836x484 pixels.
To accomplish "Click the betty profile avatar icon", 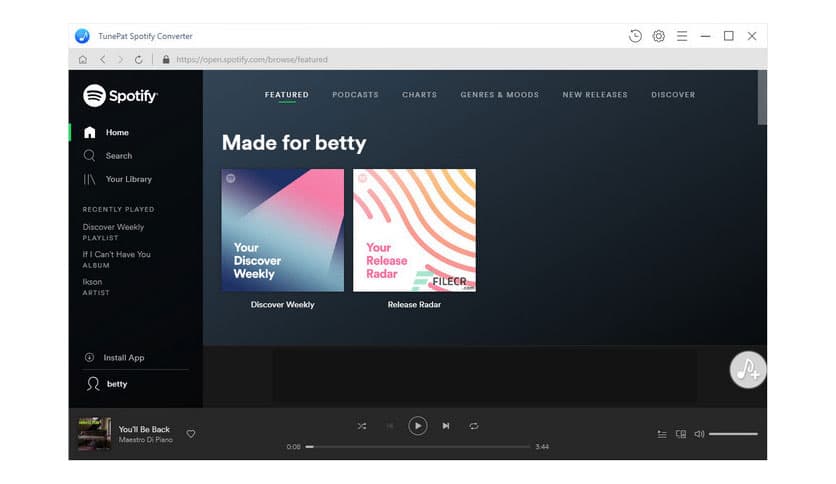I will (93, 384).
